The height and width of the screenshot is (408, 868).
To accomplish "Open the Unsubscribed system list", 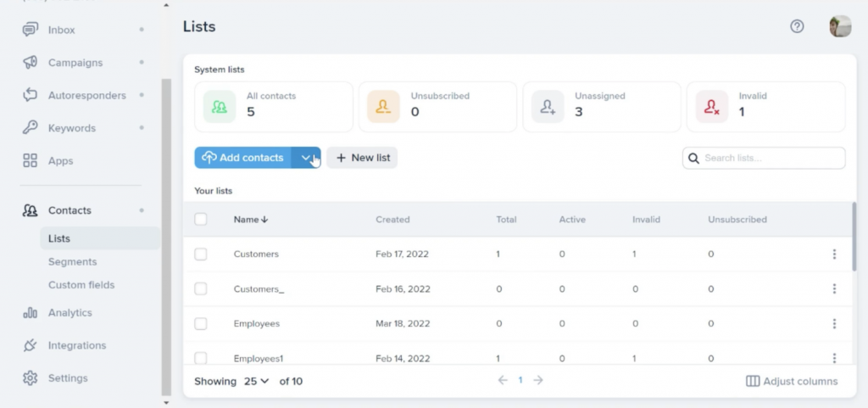I will click(x=437, y=107).
